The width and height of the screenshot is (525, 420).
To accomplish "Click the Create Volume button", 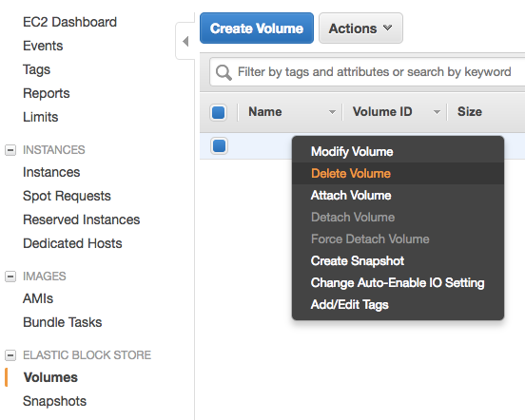I will tap(257, 29).
